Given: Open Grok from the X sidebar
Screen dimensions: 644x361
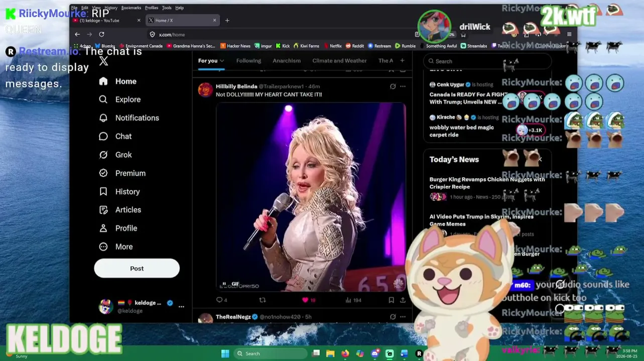Looking at the screenshot, I should (115, 154).
